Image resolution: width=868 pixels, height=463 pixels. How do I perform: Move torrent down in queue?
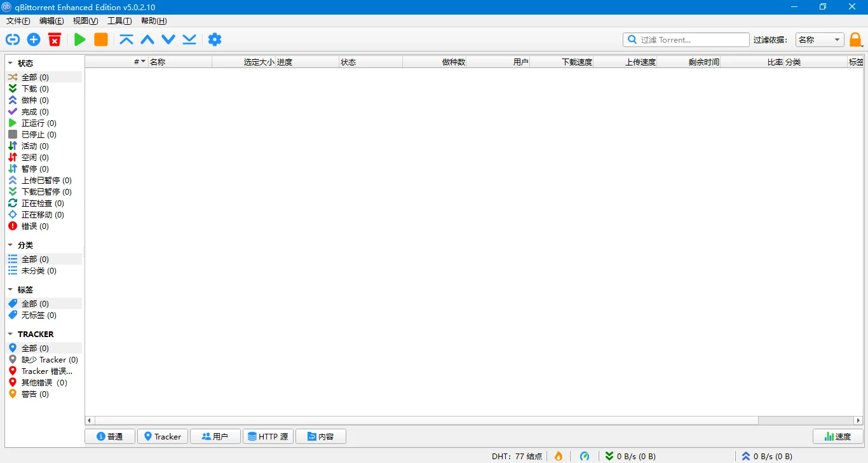coord(168,39)
